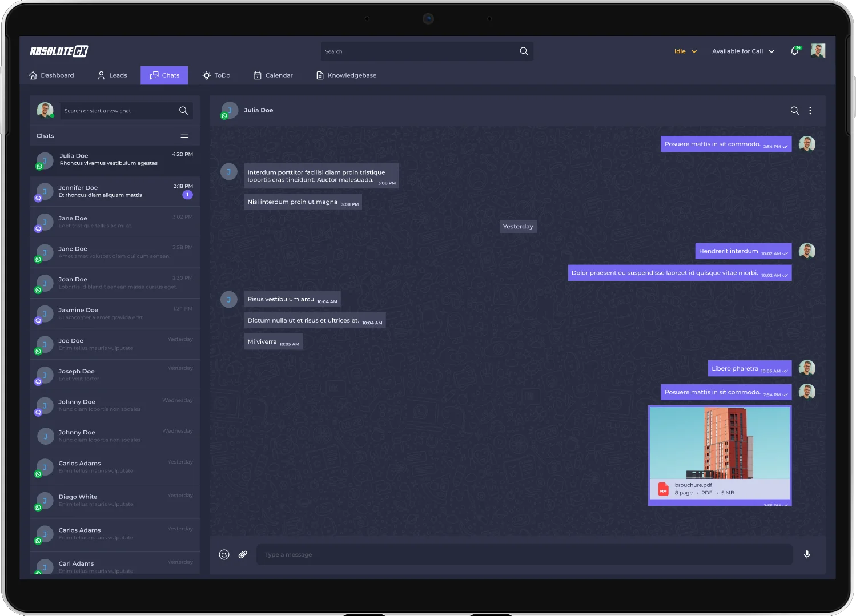This screenshot has height=616, width=856.
Task: Search within Julia Doe conversation
Action: coord(794,111)
